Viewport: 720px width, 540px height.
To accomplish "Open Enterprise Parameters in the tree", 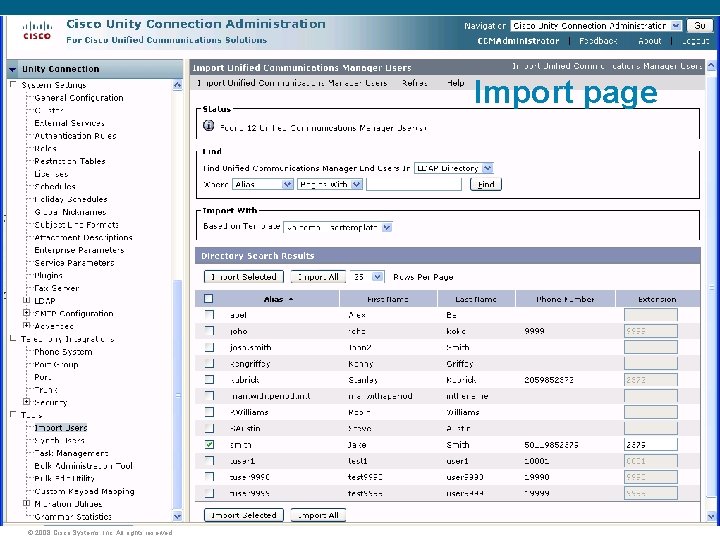I will 79,250.
